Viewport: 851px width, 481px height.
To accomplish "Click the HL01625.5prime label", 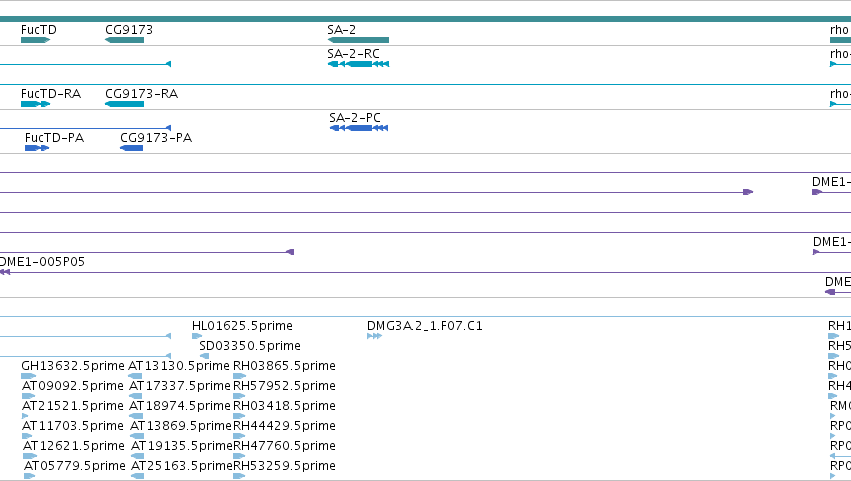I will pos(242,326).
